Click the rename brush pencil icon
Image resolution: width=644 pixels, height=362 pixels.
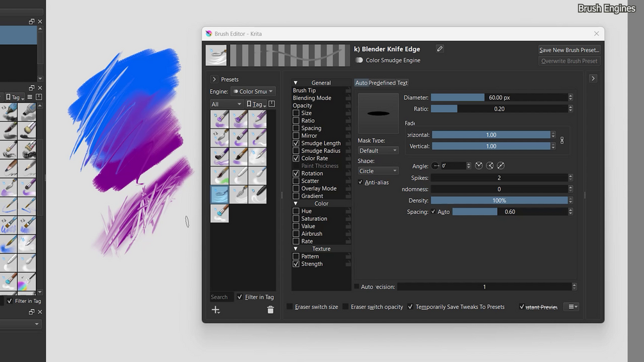point(440,49)
